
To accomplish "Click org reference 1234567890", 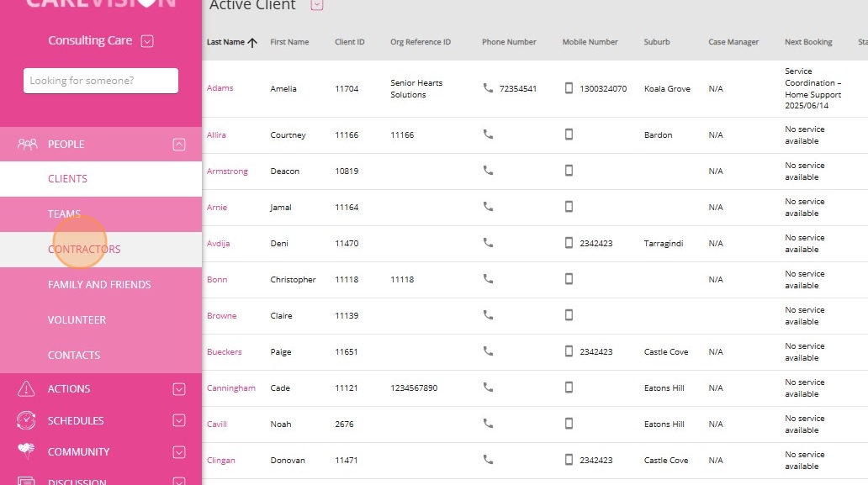I will [414, 387].
